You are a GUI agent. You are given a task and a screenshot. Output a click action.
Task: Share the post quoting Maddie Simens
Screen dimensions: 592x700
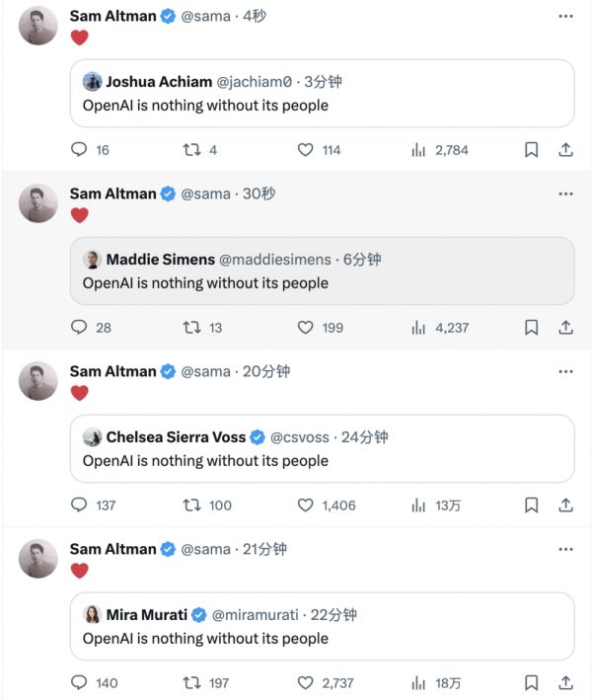click(566, 328)
